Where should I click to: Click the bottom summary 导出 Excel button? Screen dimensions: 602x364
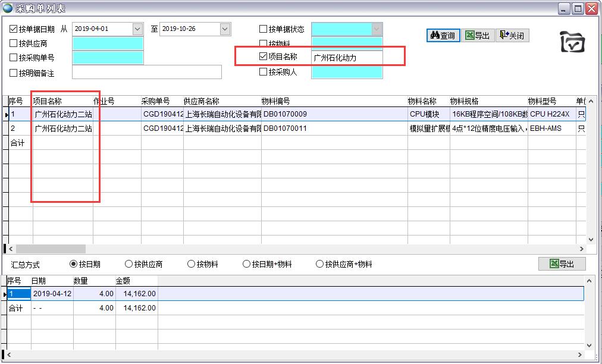pos(562,264)
